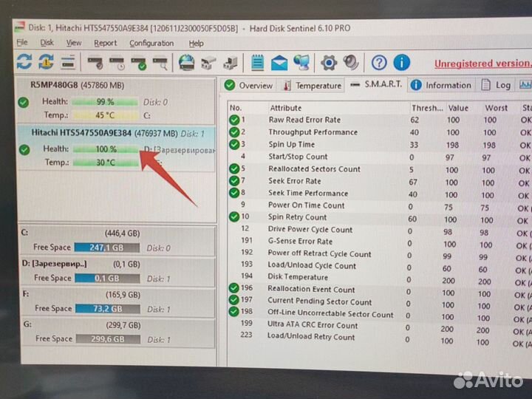Screen dimensions: 532x399
Task: Click the Attribute column header
Action: (286, 108)
